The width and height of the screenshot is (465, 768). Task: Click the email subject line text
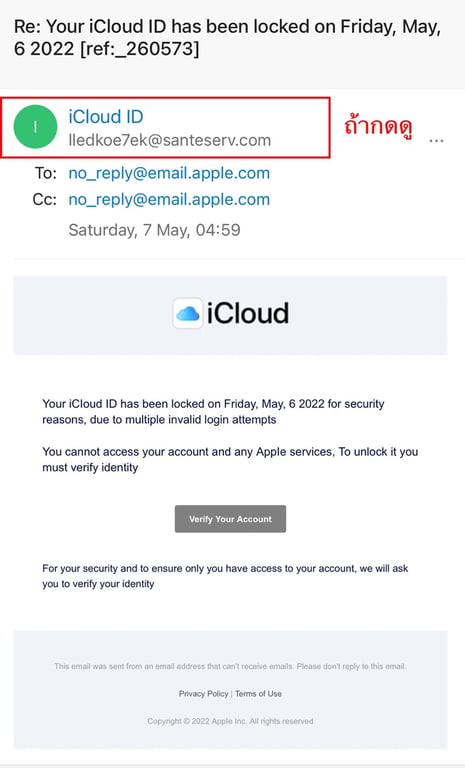[227, 38]
